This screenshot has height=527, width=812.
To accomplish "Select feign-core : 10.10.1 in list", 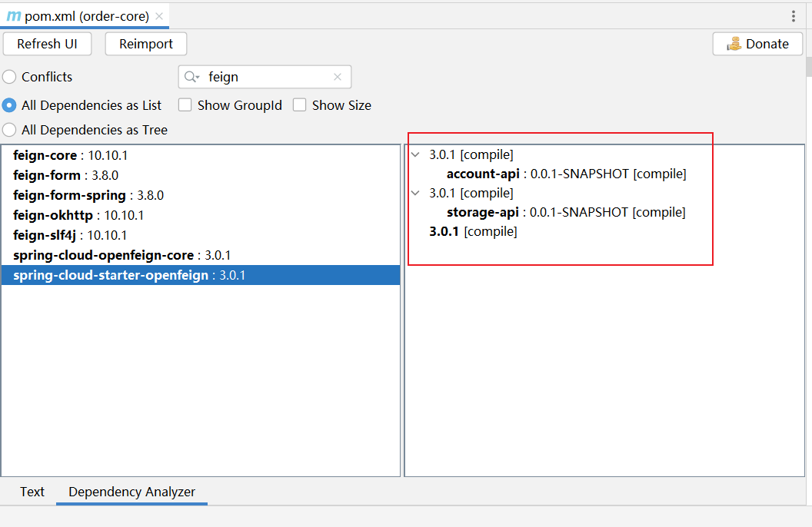I will [201, 155].
